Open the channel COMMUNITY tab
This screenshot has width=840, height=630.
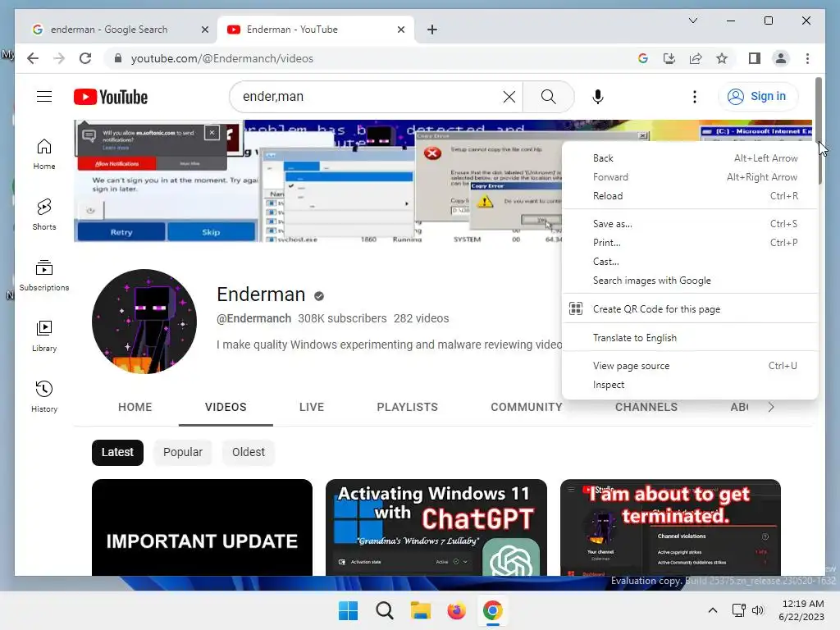[526, 407]
